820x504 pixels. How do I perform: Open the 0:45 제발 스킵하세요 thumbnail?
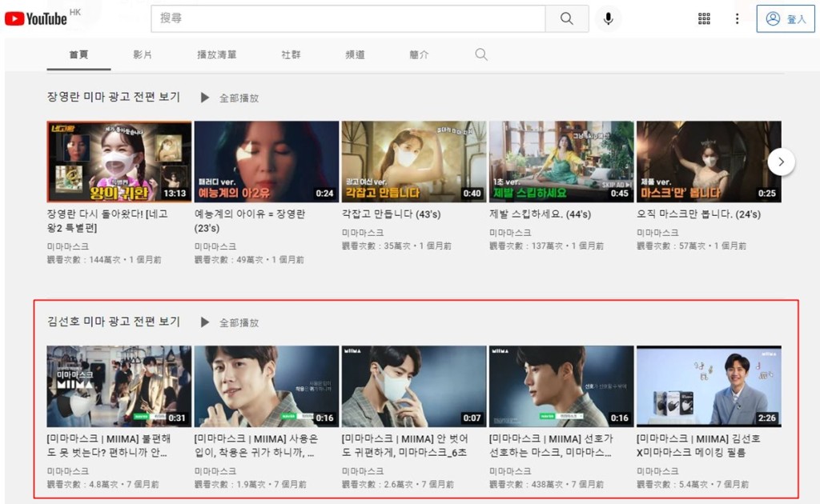tap(561, 162)
